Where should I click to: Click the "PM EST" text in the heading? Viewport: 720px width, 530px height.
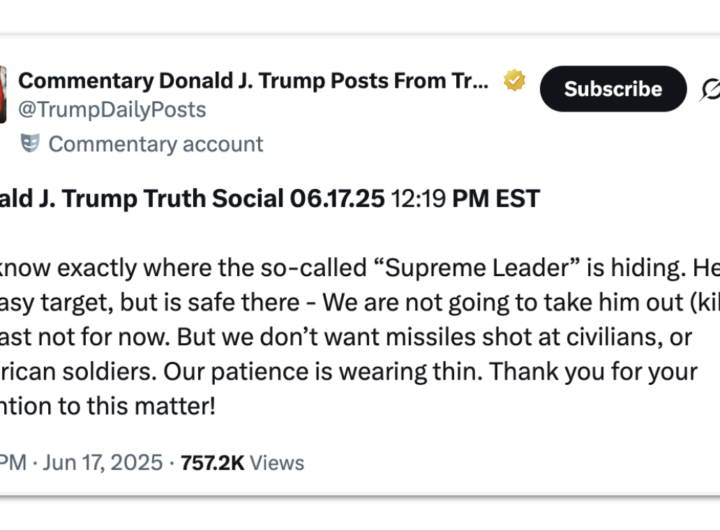(x=496, y=198)
